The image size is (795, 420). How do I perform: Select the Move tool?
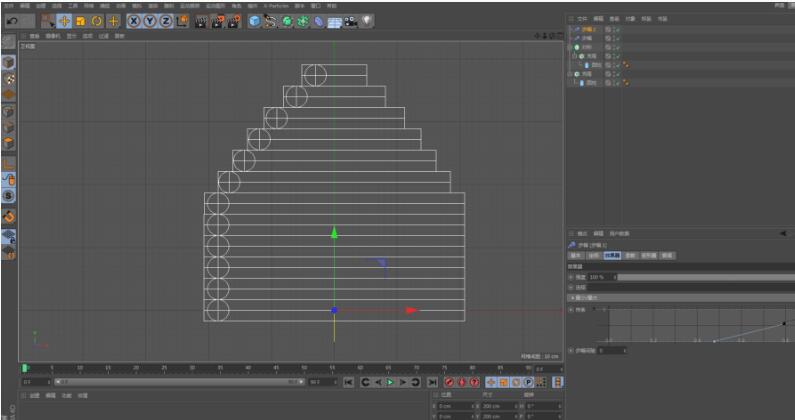(x=65, y=20)
